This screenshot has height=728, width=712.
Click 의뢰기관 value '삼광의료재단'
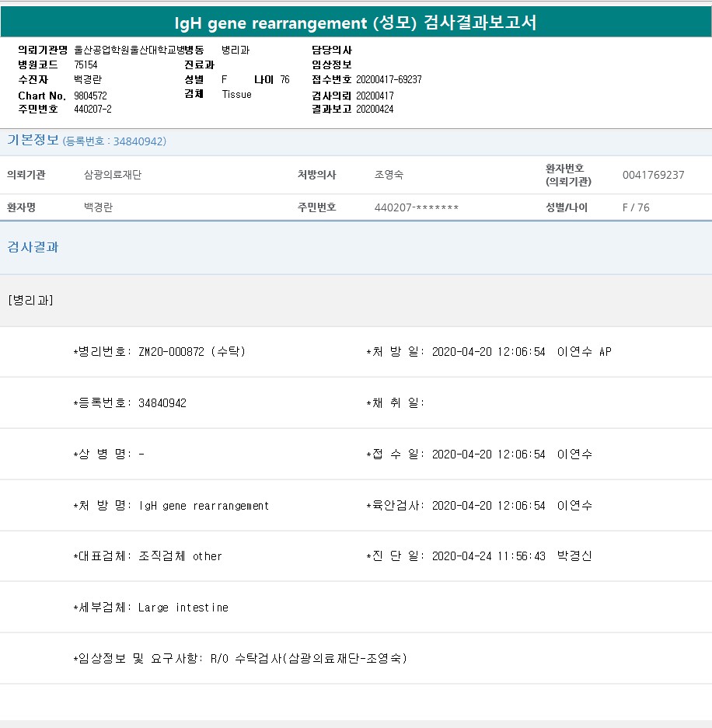pyautogui.click(x=113, y=175)
